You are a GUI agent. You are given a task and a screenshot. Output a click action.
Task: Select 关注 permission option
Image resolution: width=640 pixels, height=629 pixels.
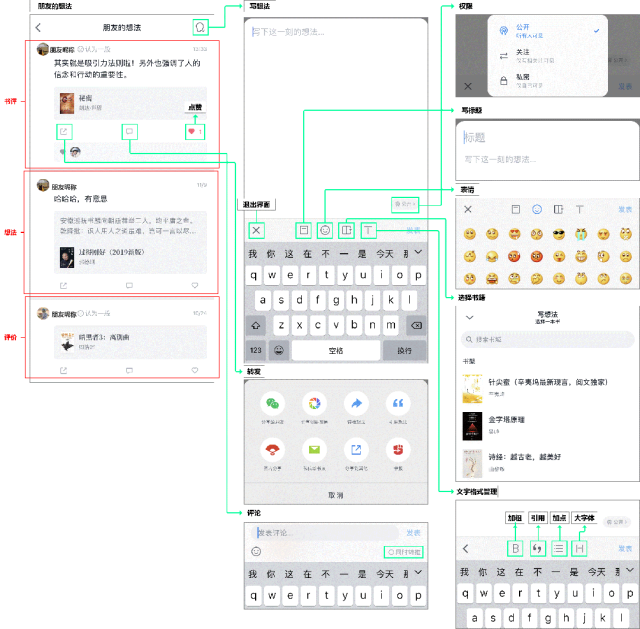point(548,56)
